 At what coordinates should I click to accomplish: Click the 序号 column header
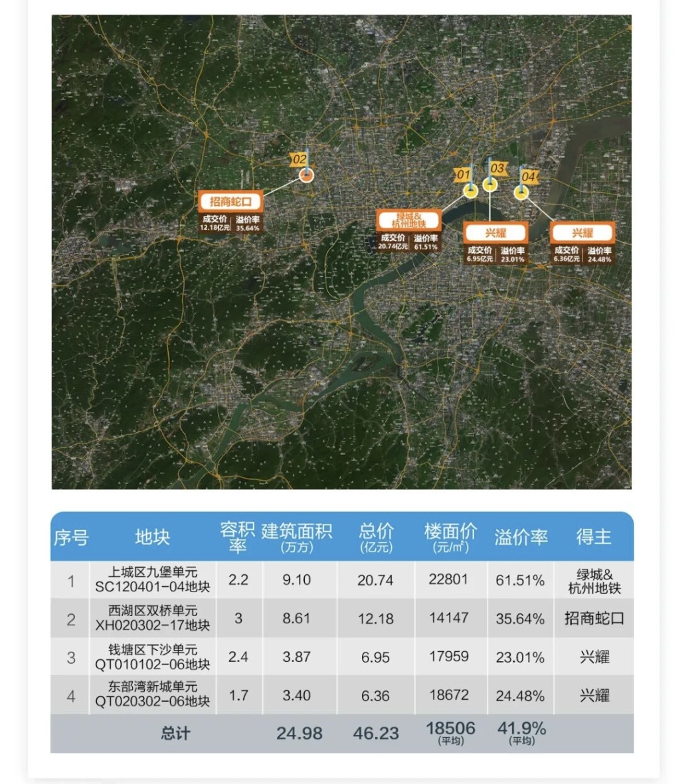[x=71, y=538]
